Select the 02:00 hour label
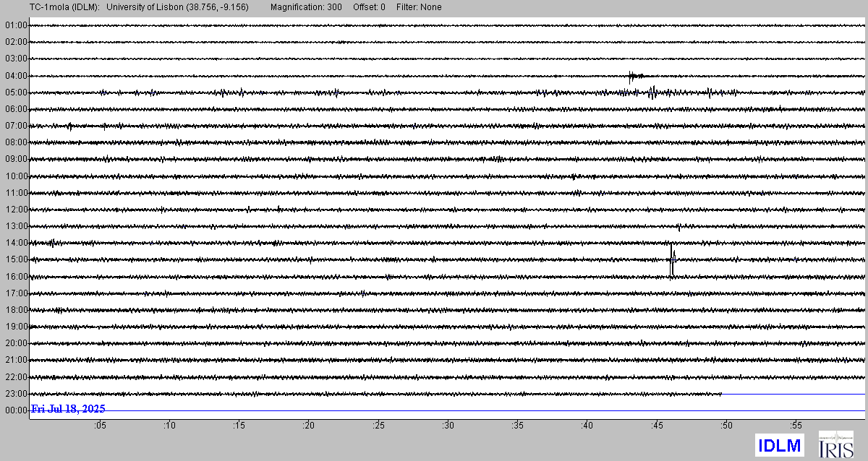This screenshot has width=868, height=461. [16, 42]
